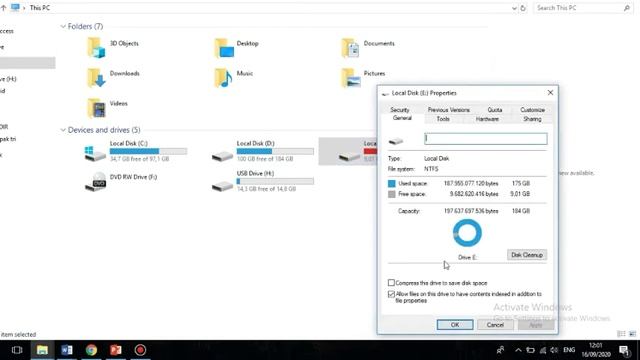Select the General tab
The height and width of the screenshot is (360, 640).
tap(402, 118)
